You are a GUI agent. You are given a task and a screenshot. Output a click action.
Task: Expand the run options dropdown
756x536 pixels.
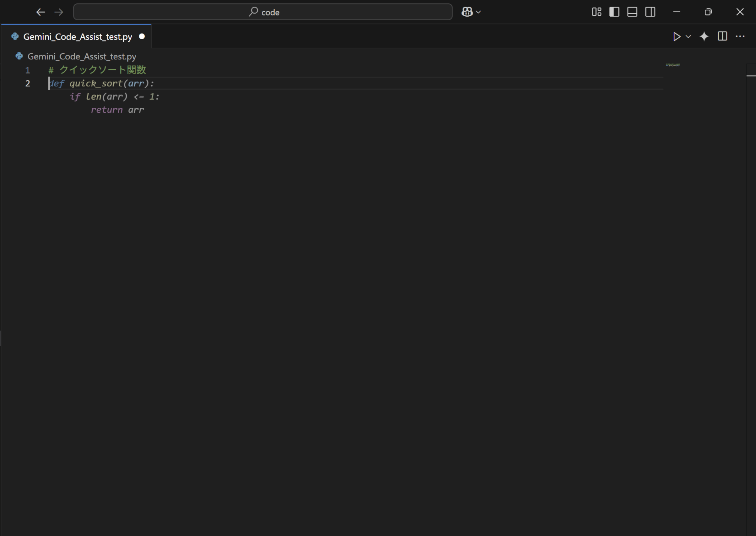[688, 37]
